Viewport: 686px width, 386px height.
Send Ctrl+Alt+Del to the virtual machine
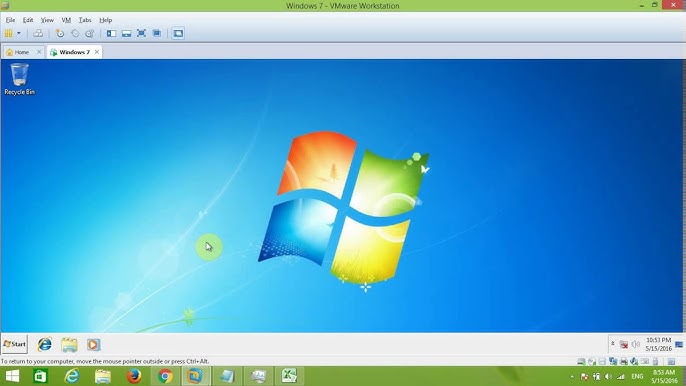click(38, 33)
